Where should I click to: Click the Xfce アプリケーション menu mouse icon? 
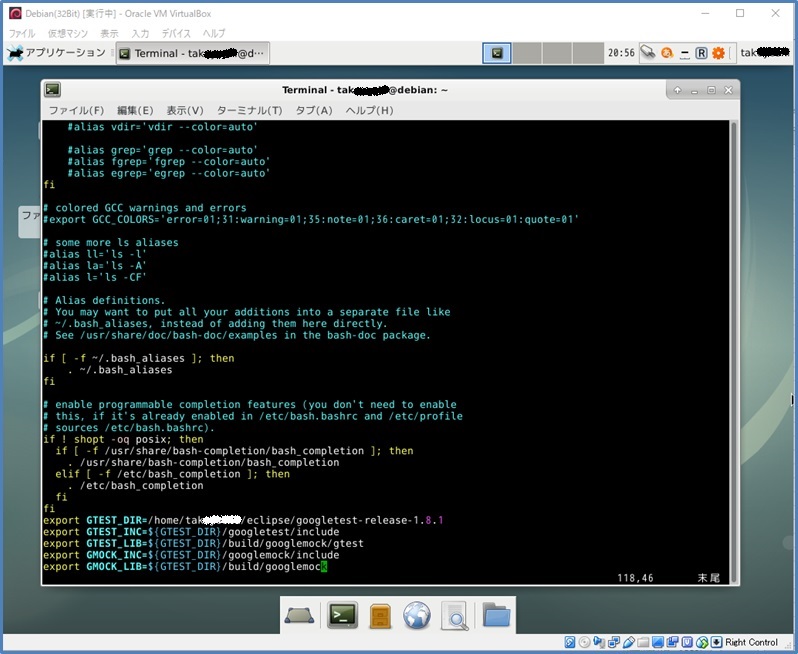coord(15,53)
